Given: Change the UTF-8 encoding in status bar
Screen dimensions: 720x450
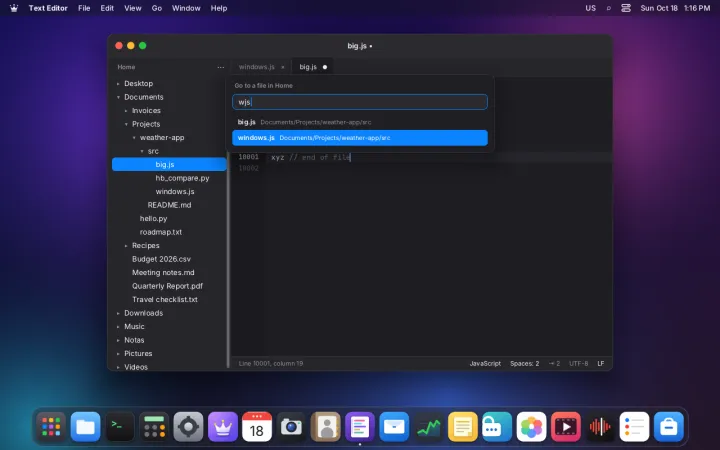Looking at the screenshot, I should 579,363.
